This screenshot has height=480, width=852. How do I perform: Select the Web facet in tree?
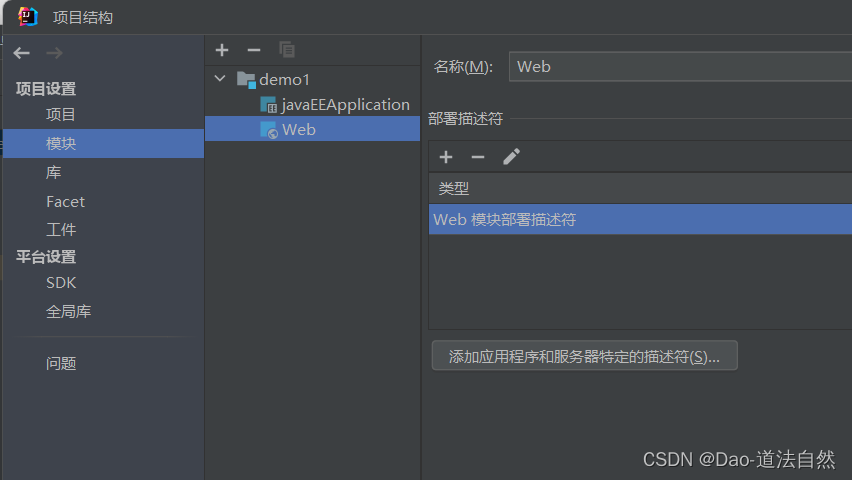(312, 129)
